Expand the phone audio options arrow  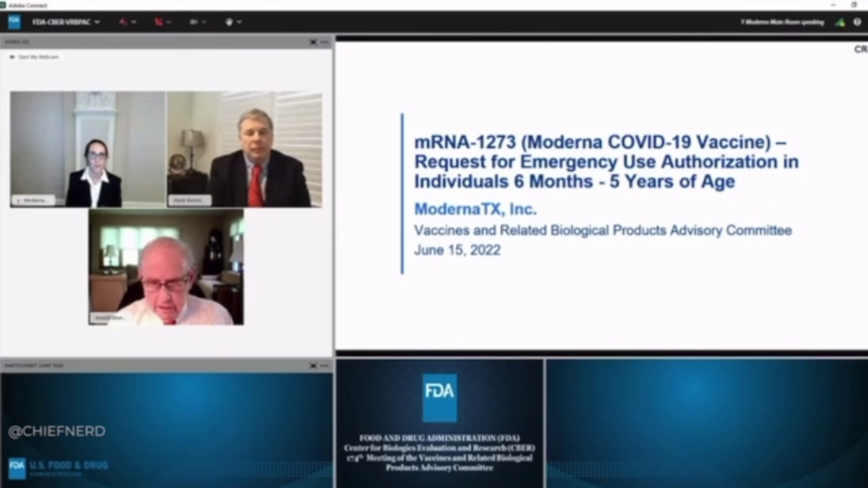(x=169, y=22)
